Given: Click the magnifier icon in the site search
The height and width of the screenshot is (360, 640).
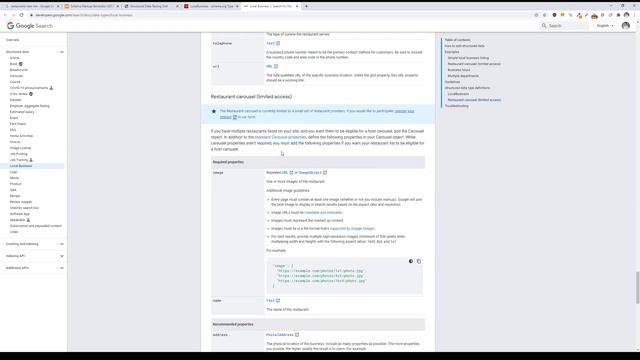Looking at the screenshot, I should 544,26.
